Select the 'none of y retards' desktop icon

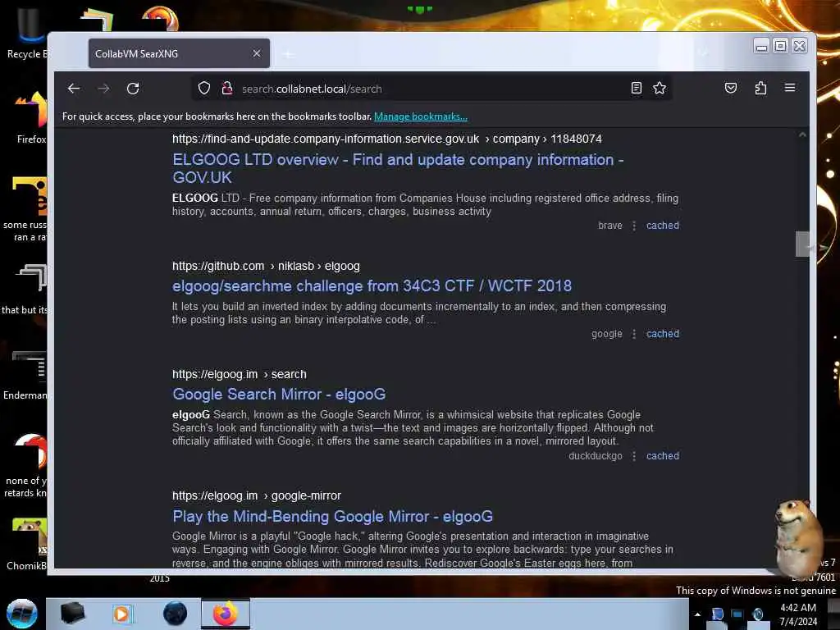point(25,466)
